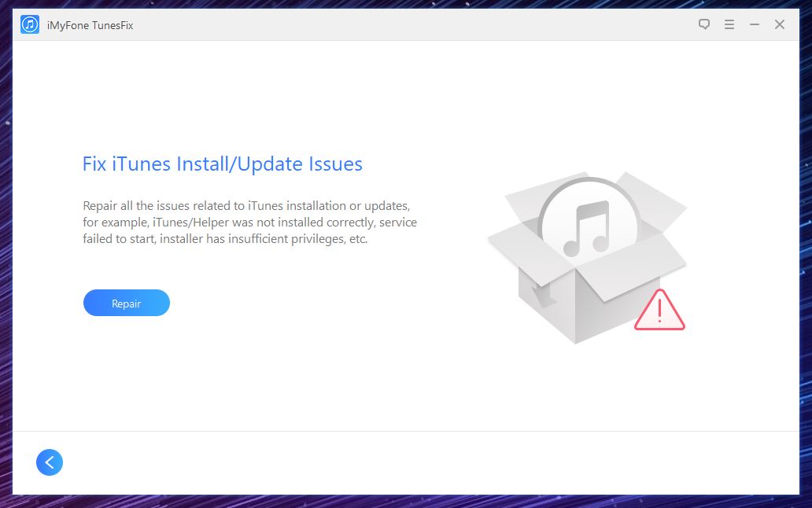Screen dimensions: 812x508
Task: Go back using the blue arrow button
Action: pos(50,462)
